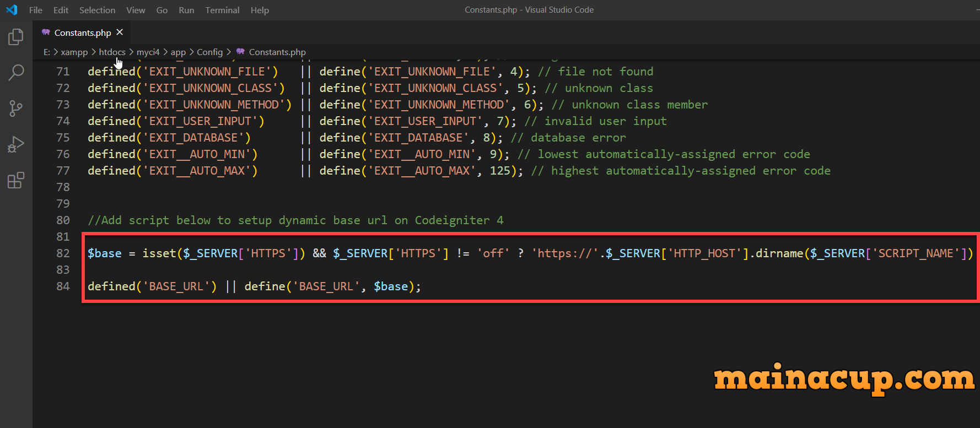Click 'invalid user input' comment
The height and width of the screenshot is (428, 980).
tap(596, 121)
